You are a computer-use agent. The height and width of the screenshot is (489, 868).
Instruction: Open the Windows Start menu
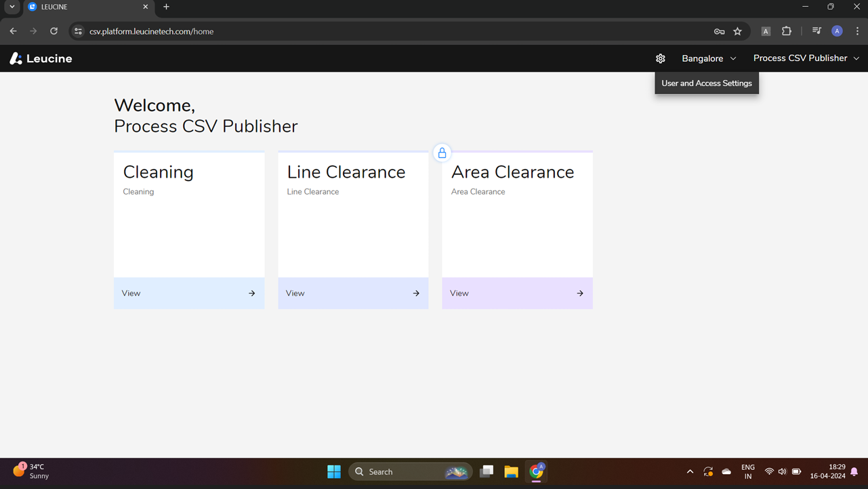pos(334,471)
